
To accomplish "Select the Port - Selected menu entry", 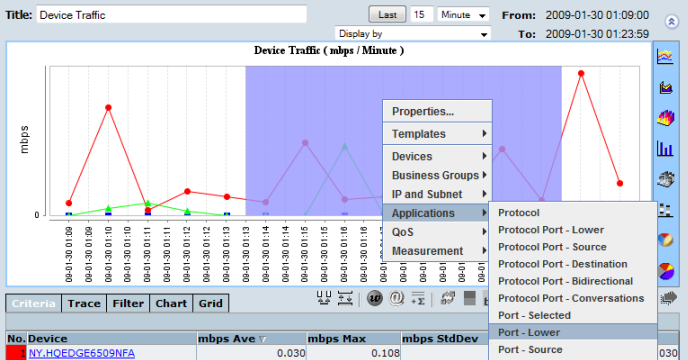I will tap(573, 315).
